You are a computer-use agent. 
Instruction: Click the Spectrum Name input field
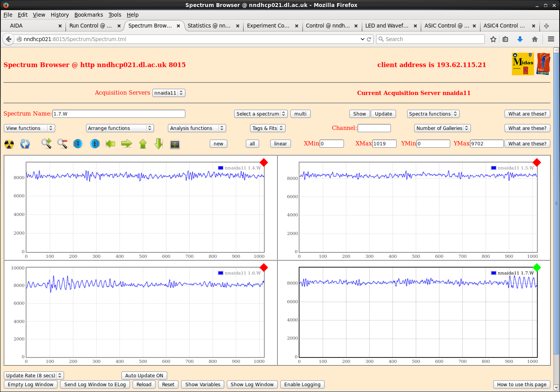[x=119, y=114]
